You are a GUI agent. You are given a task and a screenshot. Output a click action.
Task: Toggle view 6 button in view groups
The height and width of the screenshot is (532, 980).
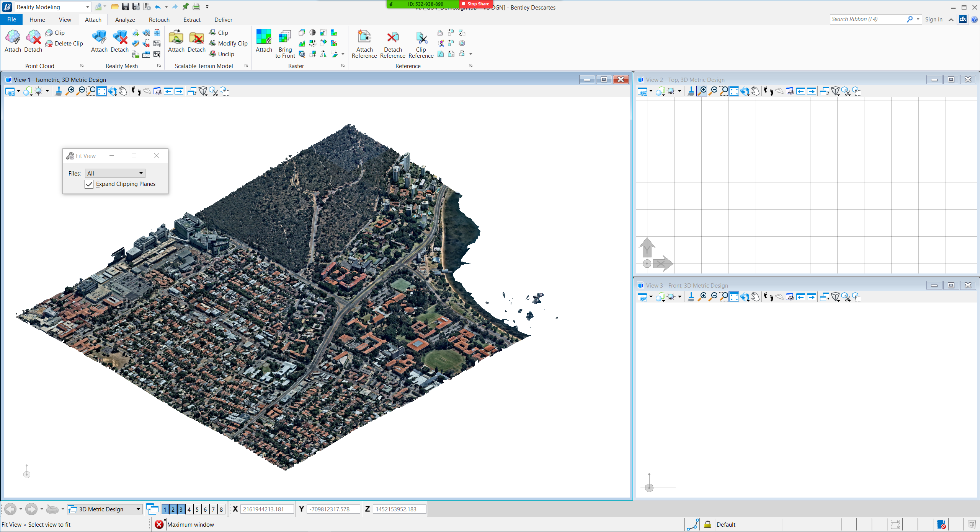[205, 509]
